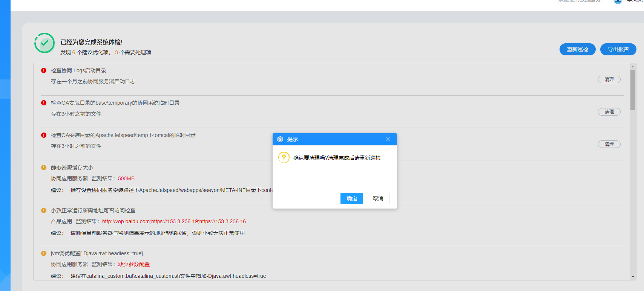Click the yellow question mark icon in dialog
The image size is (644, 291).
[x=284, y=157]
